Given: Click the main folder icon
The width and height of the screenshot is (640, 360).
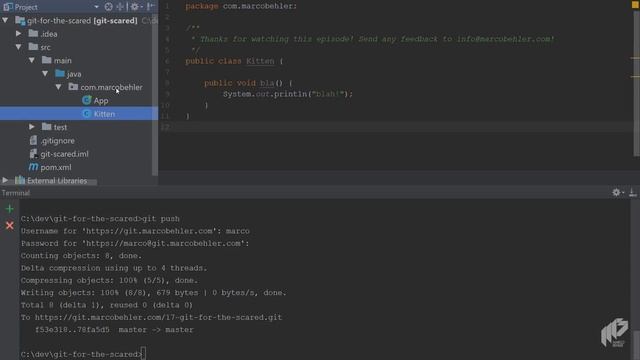Looking at the screenshot, I should (x=47, y=60).
